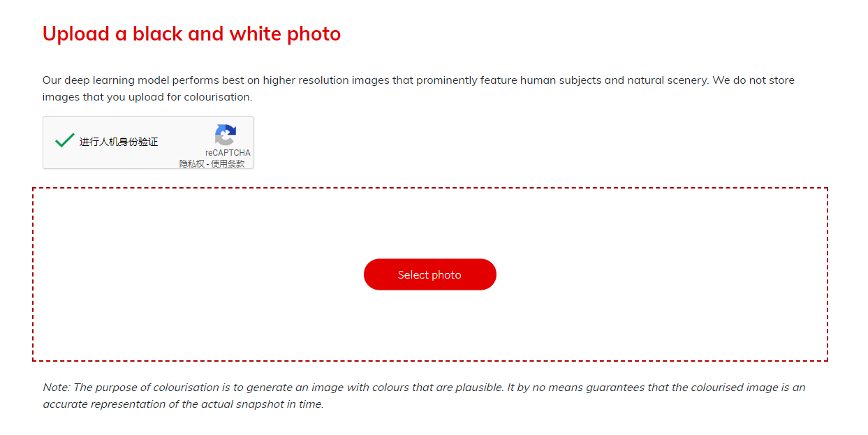
Task: Click the dashed red border of upload area
Action: click(430, 188)
